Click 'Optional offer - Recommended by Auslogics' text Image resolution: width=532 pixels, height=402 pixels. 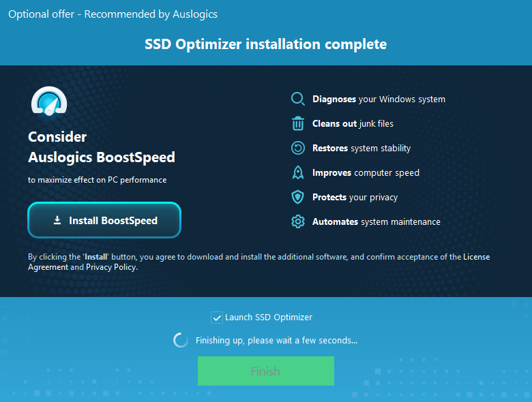pos(113,14)
